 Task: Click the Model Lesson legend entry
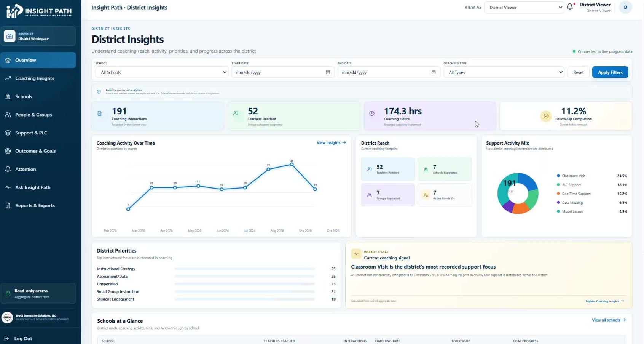pos(592,211)
